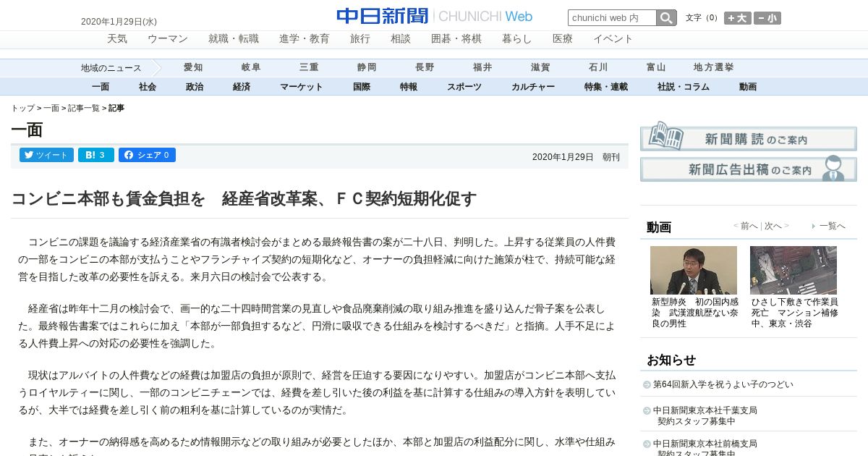Open 医療 section

tap(563, 39)
